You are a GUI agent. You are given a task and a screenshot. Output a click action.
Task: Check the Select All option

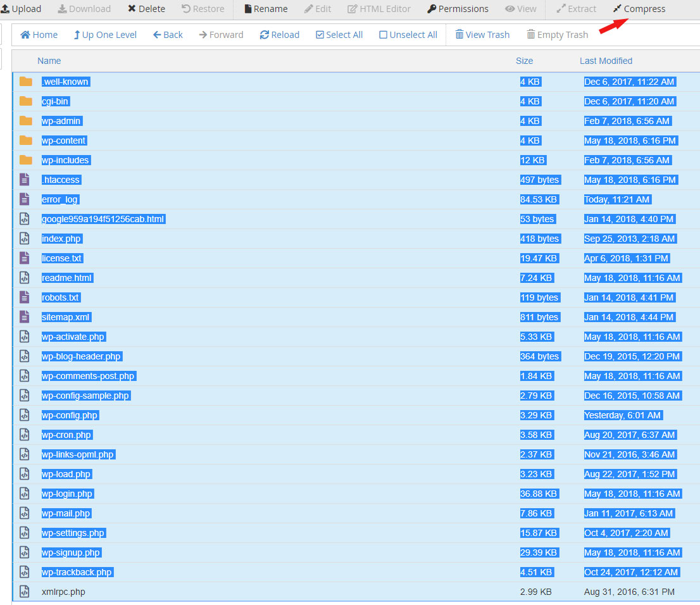point(339,35)
